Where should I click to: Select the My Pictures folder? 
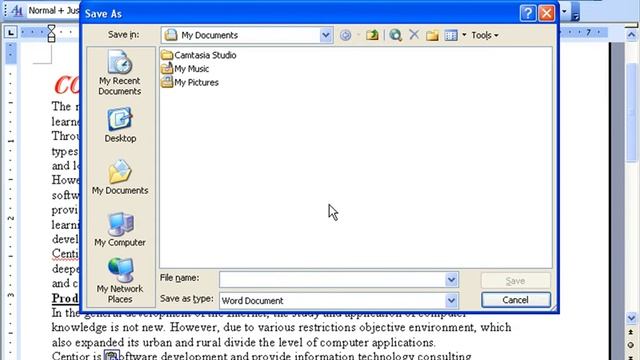click(x=190, y=82)
